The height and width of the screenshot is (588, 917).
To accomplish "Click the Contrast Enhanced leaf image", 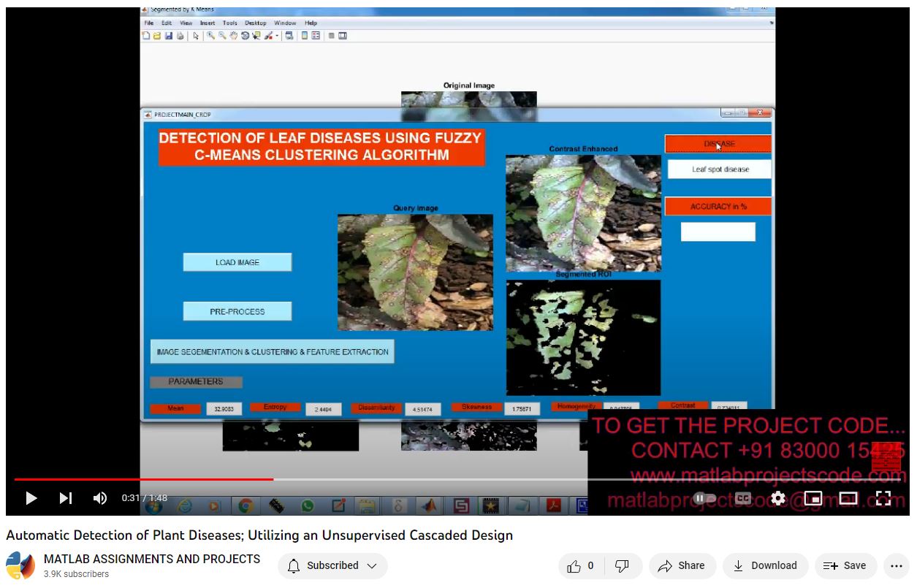I will pyautogui.click(x=583, y=213).
